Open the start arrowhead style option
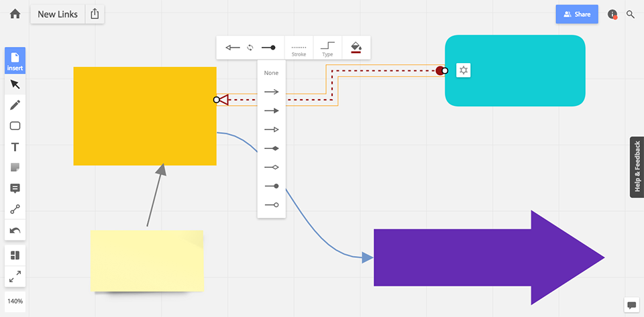Viewport: 644px width, 317px height. pyautogui.click(x=233, y=48)
